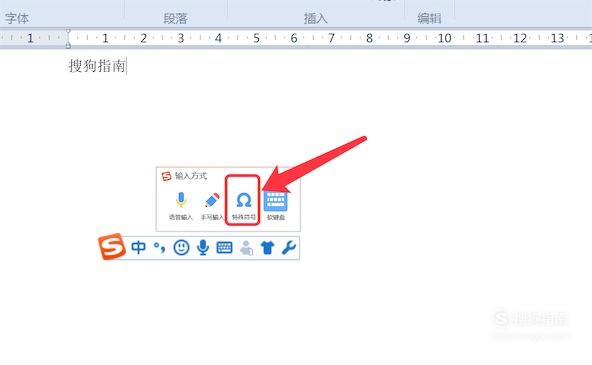
Task: Click the ruler at the number 5 mark
Action: [x=256, y=38]
